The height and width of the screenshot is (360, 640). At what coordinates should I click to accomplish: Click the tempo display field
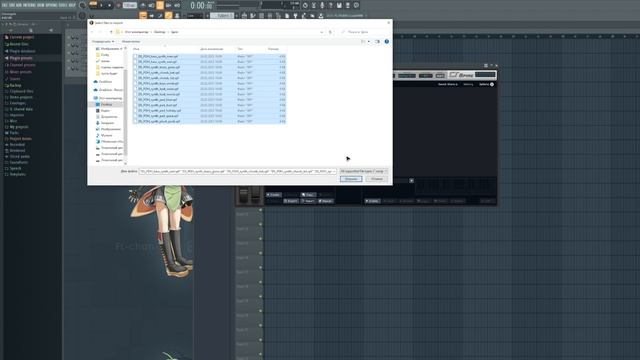(x=130, y=5)
